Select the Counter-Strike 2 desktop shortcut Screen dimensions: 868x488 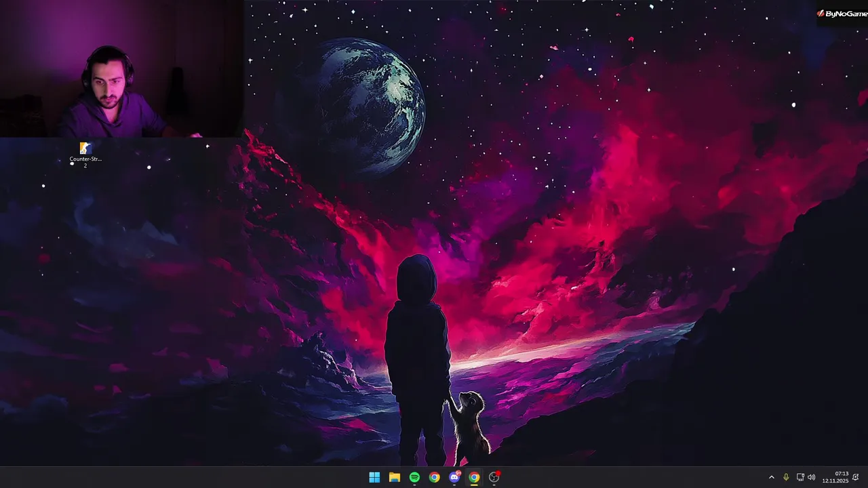coord(85,155)
